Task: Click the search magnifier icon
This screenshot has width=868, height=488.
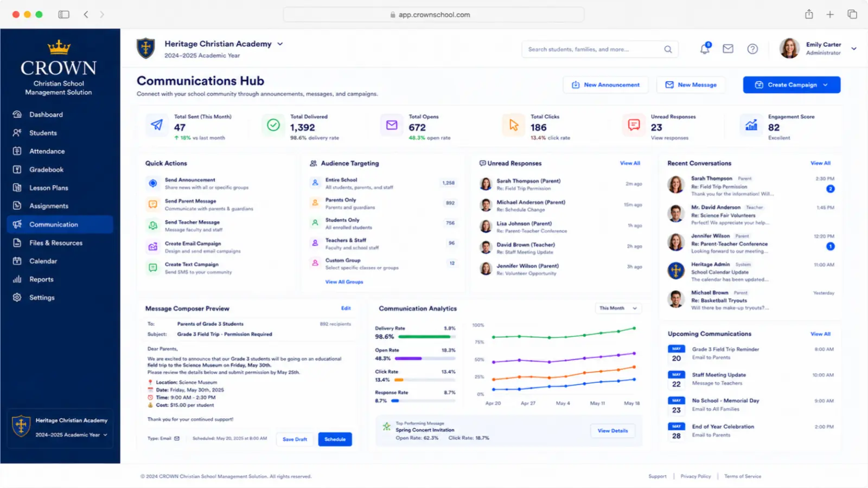Action: tap(668, 49)
